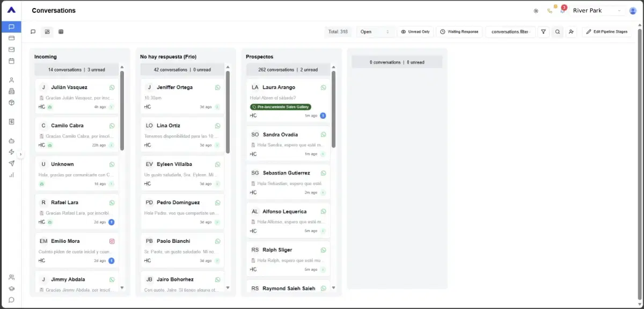Click the mail envelope icon in sidebar
The image size is (644, 309).
tap(11, 49)
